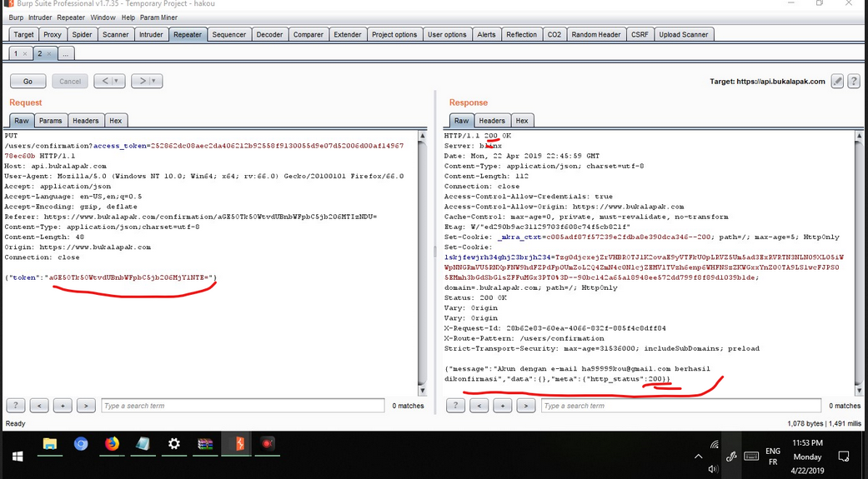Switch to the Decoder tab

(x=269, y=34)
